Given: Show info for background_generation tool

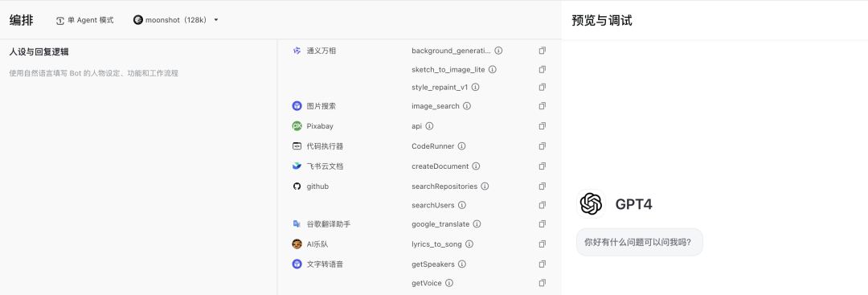Looking at the screenshot, I should coord(498,51).
